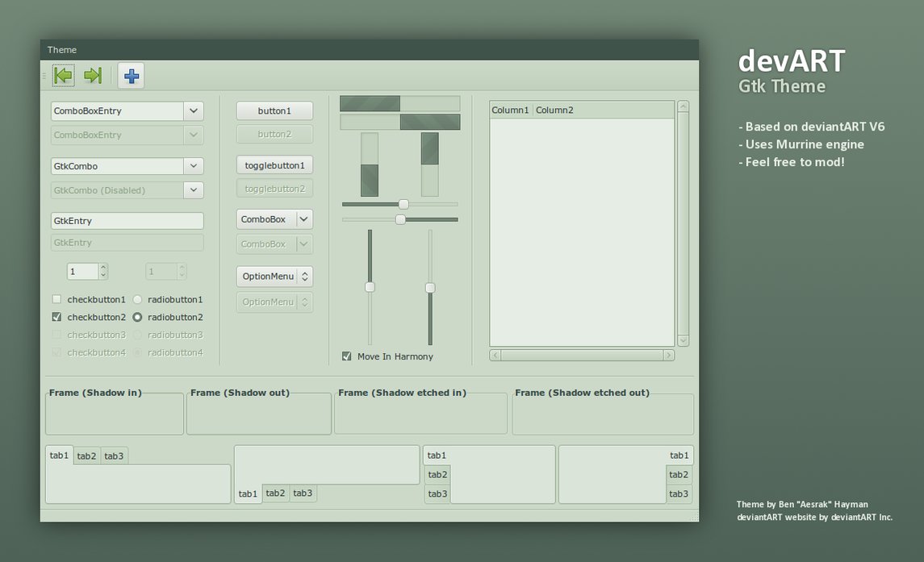Disable the Move In Harmony checkbox
The image size is (924, 562).
coord(346,356)
